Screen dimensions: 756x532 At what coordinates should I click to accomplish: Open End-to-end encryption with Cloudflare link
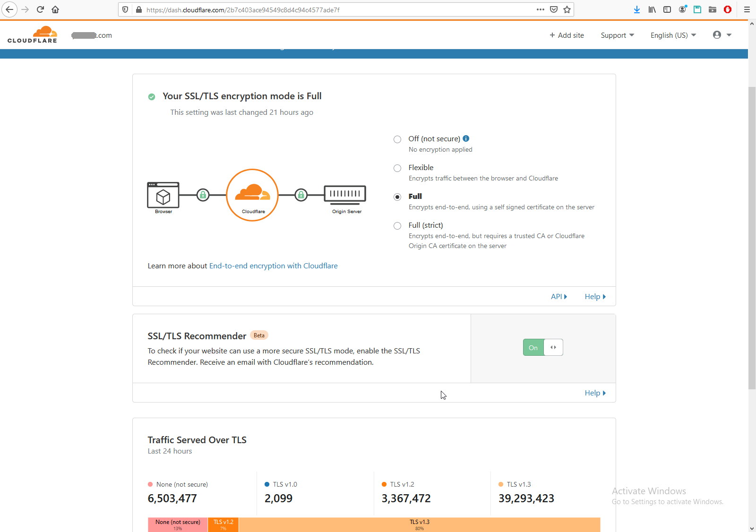click(273, 266)
